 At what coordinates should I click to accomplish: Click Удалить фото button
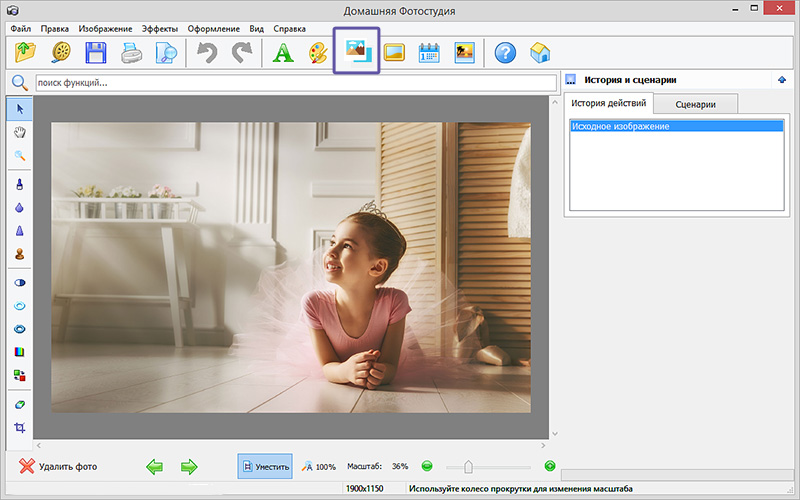click(58, 466)
